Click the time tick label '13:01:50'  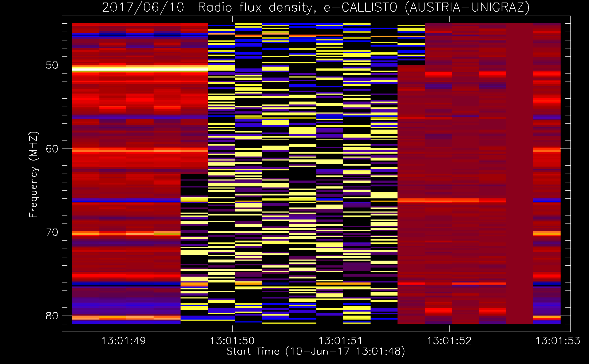(232, 341)
